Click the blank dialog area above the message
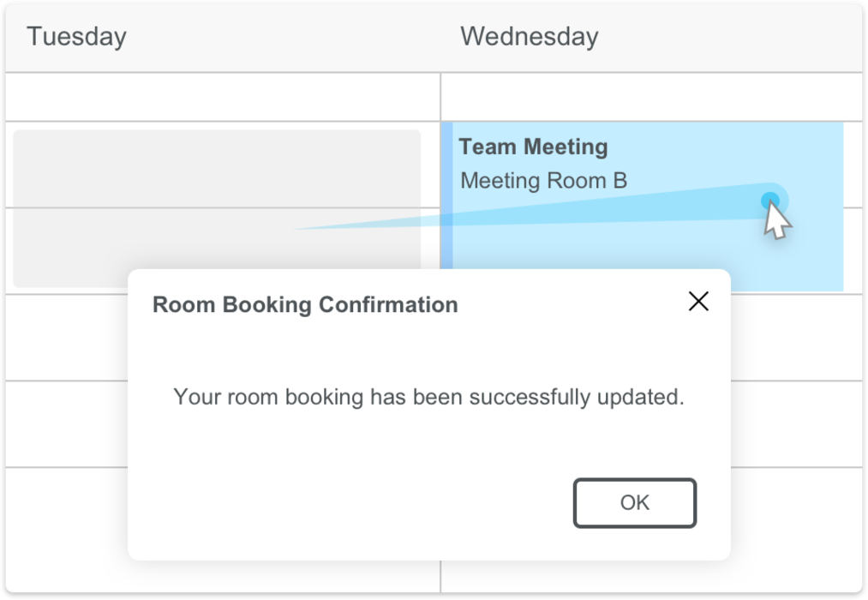 (428, 351)
